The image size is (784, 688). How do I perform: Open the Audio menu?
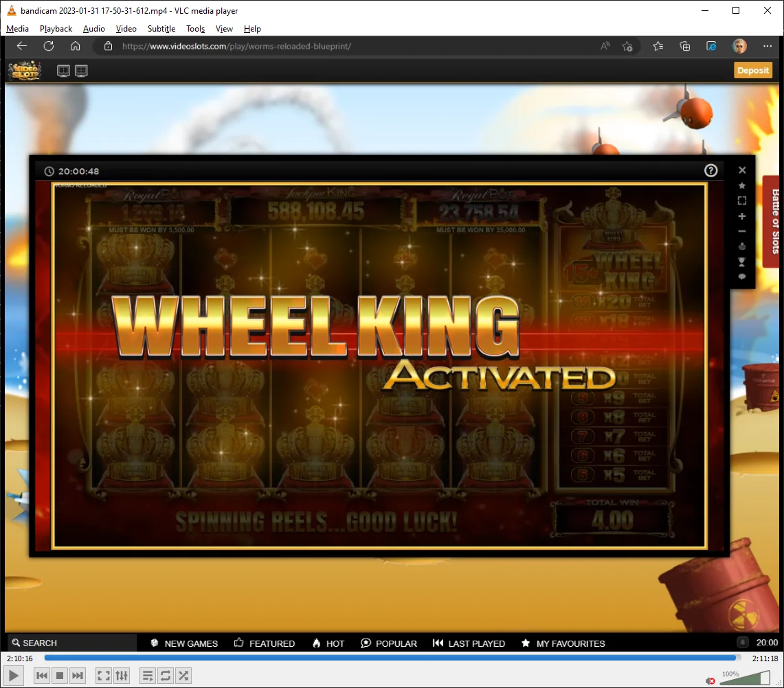[94, 29]
